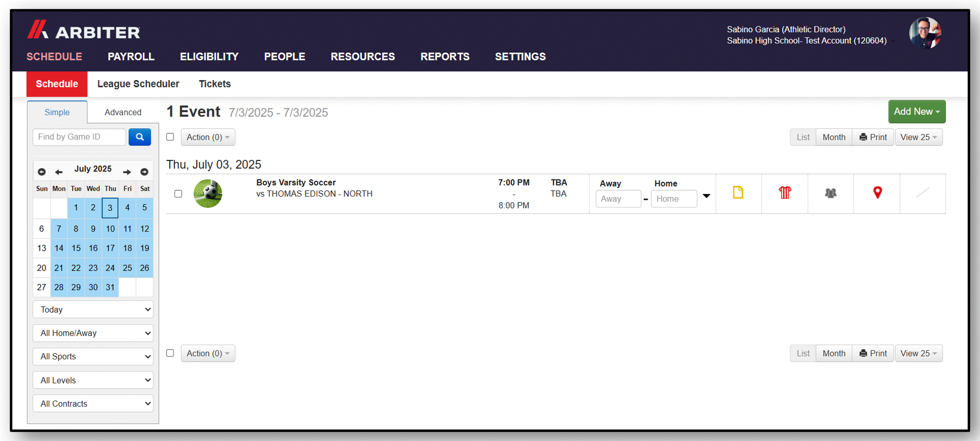980x441 pixels.
Task: Click the List view button above the event list
Action: click(x=803, y=137)
